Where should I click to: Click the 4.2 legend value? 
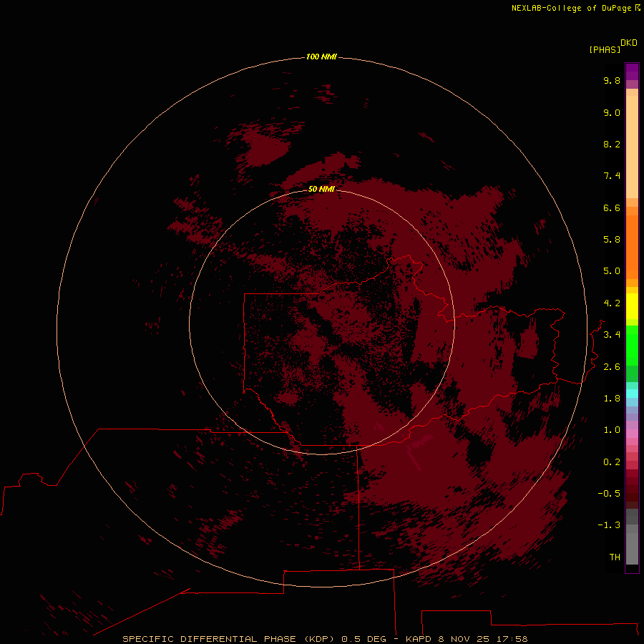(x=612, y=303)
